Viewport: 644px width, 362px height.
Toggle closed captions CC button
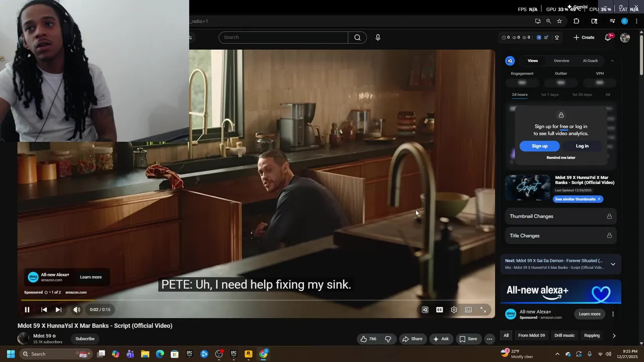[x=439, y=310]
